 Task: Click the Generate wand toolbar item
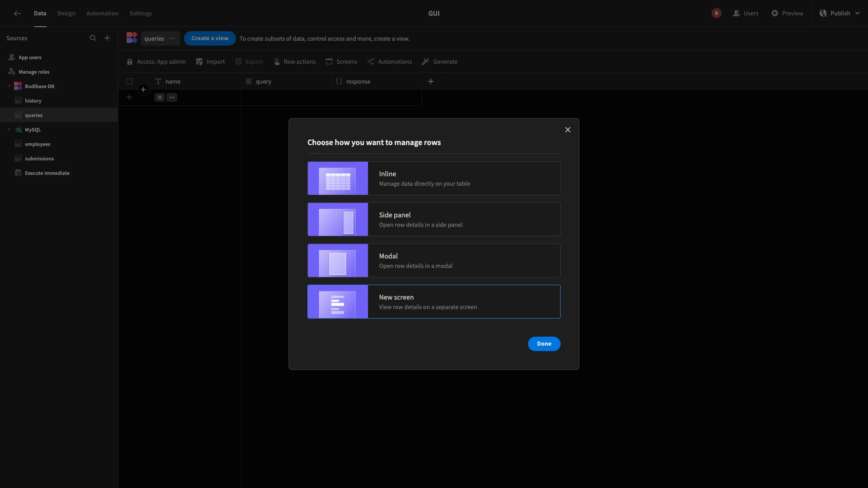(x=439, y=61)
